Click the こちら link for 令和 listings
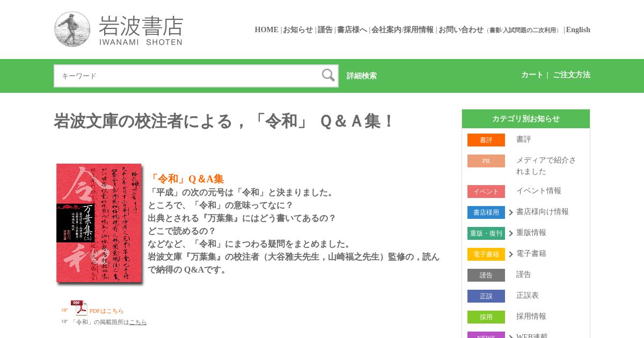The image size is (644, 338). click(x=138, y=322)
